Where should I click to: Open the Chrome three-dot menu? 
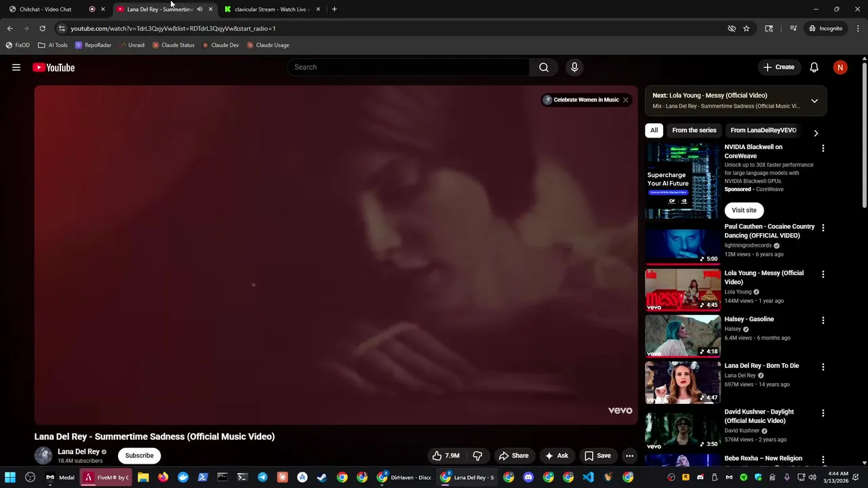click(x=858, y=28)
